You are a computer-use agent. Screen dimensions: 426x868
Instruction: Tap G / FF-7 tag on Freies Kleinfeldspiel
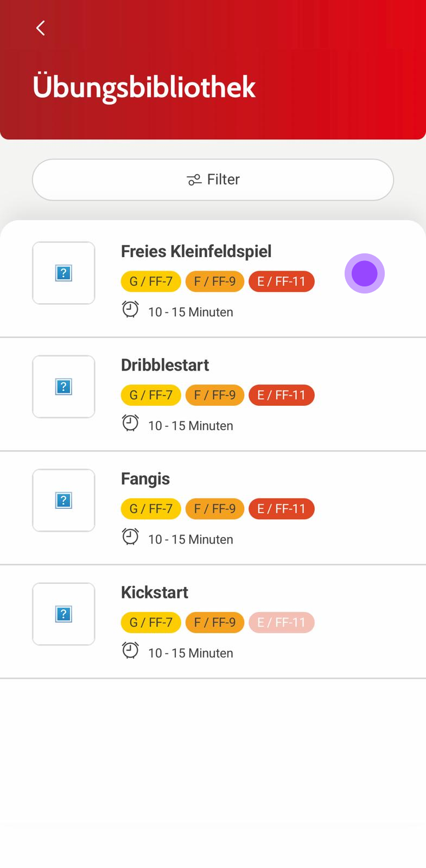[151, 282]
